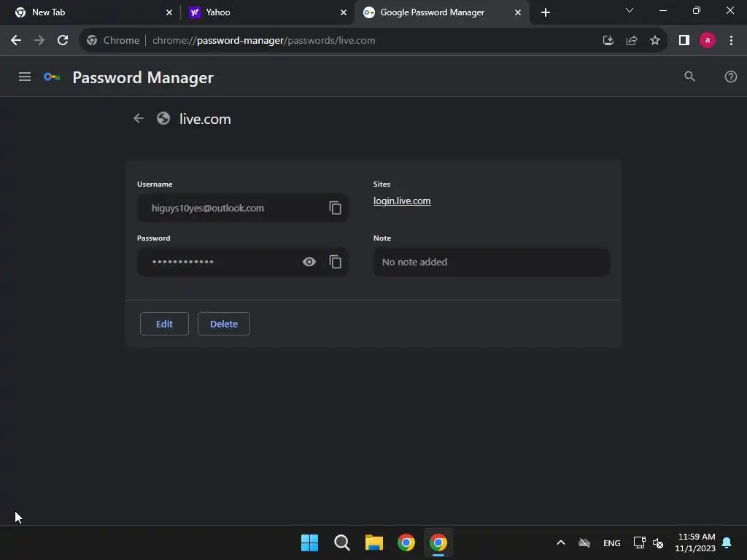Open File Explorer from taskbar
747x560 pixels.
(x=374, y=542)
